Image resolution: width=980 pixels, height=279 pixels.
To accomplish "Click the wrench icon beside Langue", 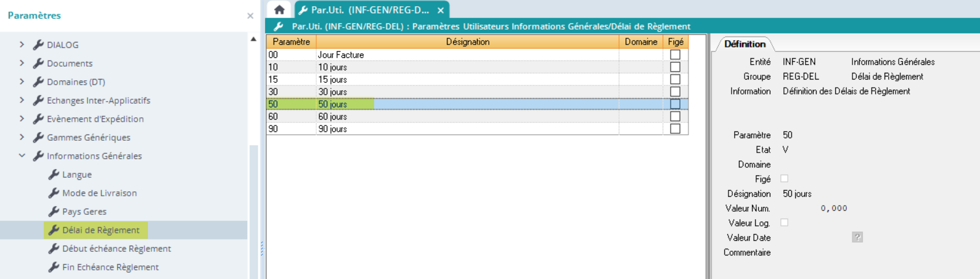I will tap(54, 175).
